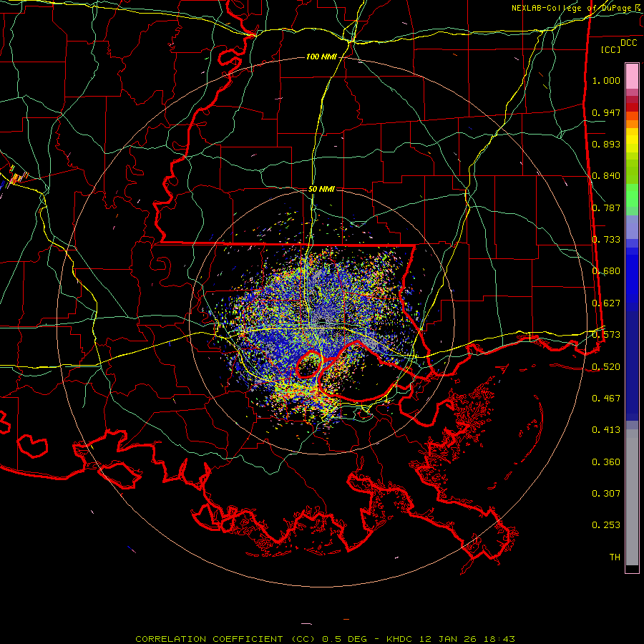Click the green swatch of the color bar
The width and height of the screenshot is (644, 644).
coord(632,195)
